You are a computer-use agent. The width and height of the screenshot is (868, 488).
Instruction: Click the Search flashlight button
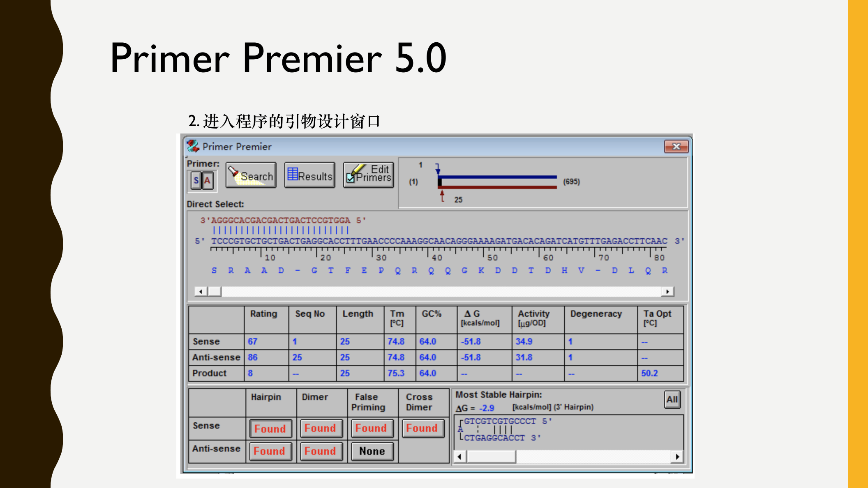click(x=251, y=175)
